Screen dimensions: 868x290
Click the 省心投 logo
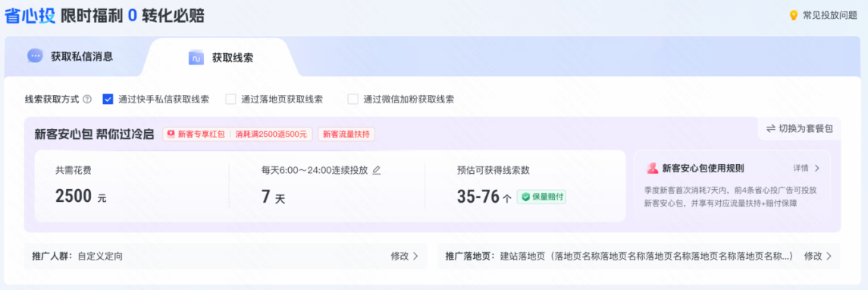point(30,15)
